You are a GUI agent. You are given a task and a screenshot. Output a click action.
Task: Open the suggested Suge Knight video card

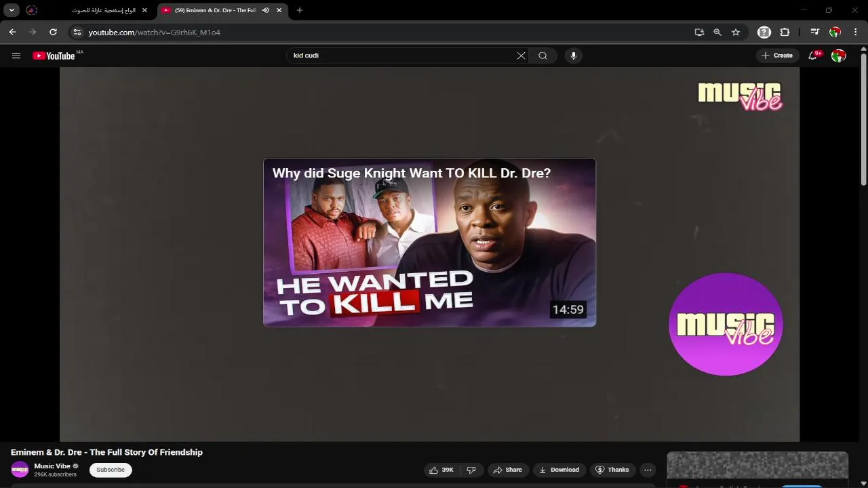(x=429, y=243)
